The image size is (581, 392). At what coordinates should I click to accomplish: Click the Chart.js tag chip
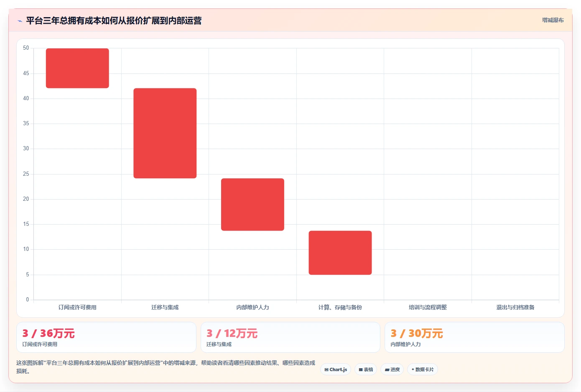point(336,369)
